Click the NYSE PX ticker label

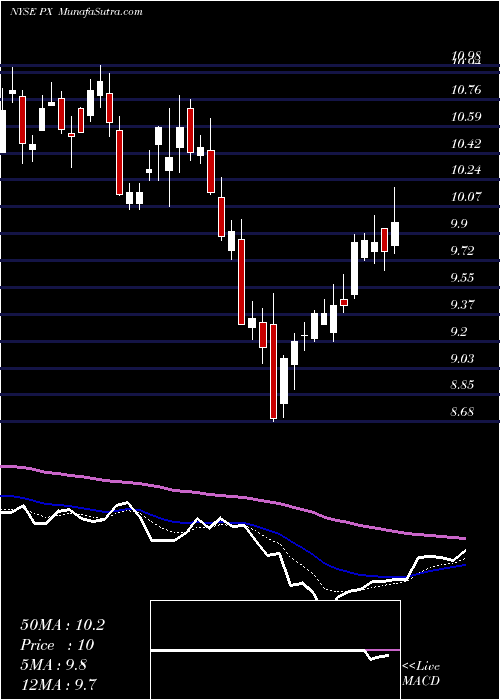click(x=29, y=11)
